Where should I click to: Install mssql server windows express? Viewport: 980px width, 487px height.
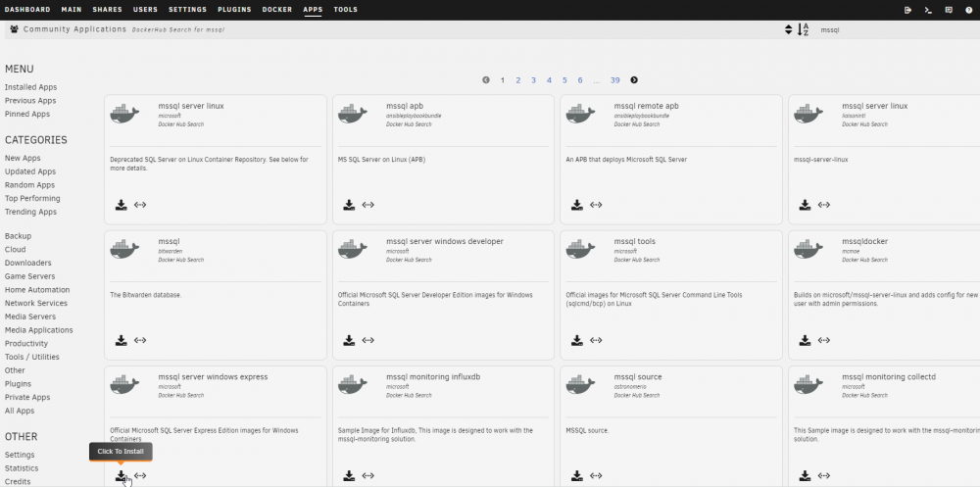point(122,476)
